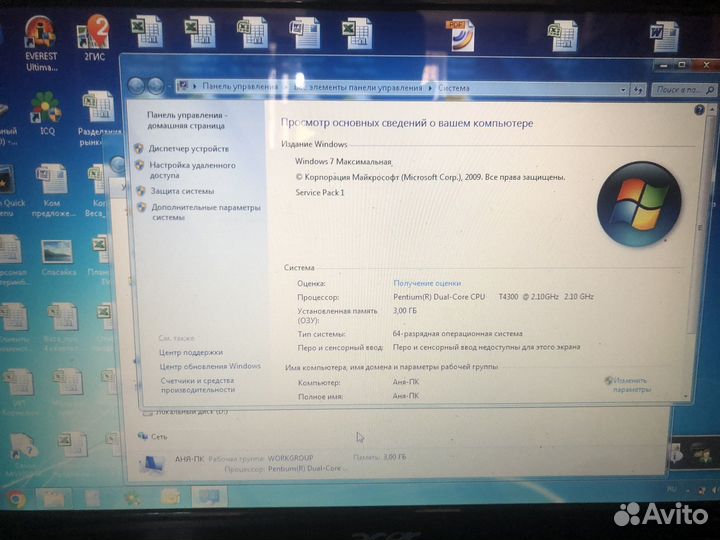Select Аня-ПК in the Компьютер row
720x540 pixels.
click(405, 382)
